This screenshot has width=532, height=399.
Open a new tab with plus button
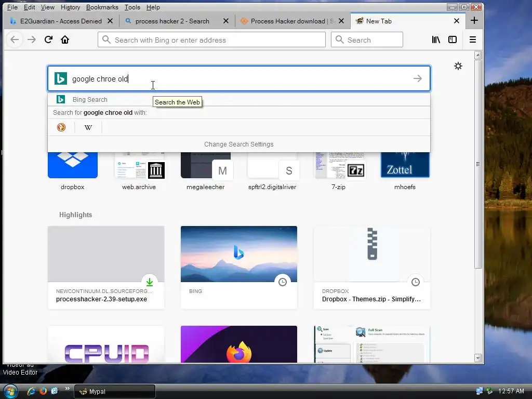click(474, 21)
